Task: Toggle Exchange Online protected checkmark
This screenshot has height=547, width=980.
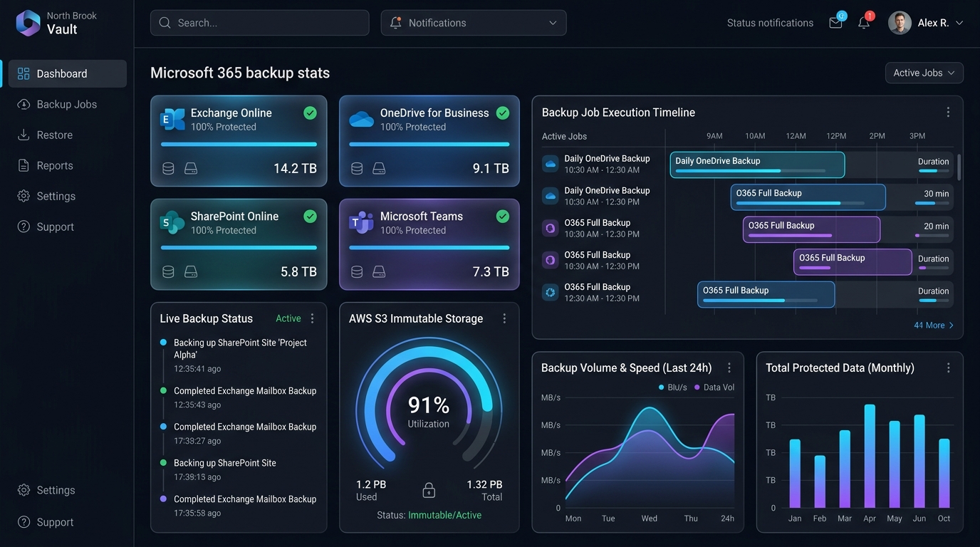Action: tap(310, 113)
